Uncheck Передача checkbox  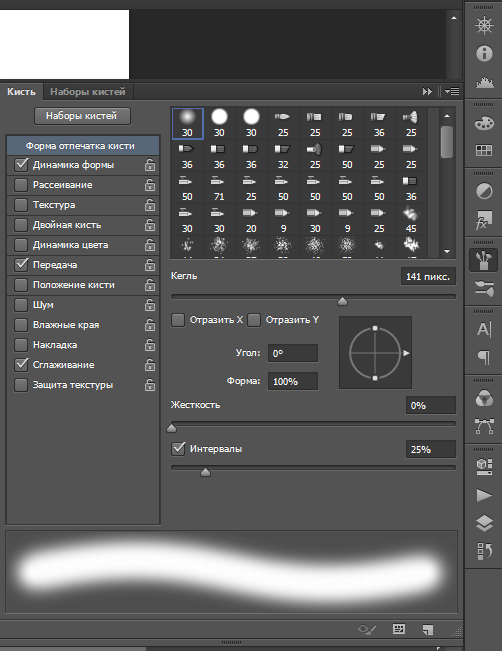click(x=21, y=264)
